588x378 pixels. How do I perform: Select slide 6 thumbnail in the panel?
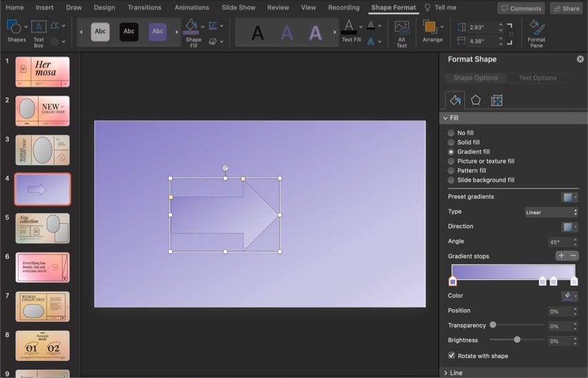[42, 267]
